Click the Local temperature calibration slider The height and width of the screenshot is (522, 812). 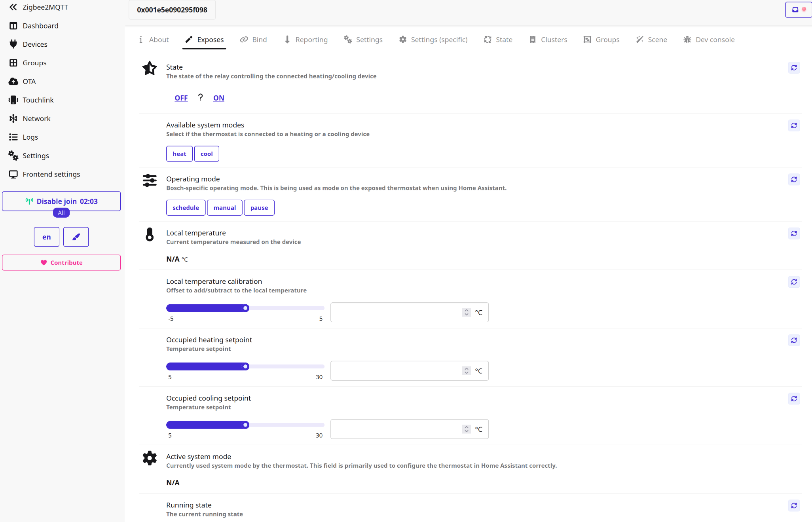tap(245, 308)
